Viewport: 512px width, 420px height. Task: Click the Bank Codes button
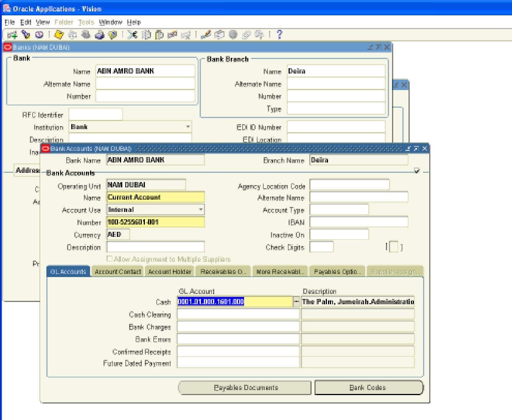click(369, 387)
